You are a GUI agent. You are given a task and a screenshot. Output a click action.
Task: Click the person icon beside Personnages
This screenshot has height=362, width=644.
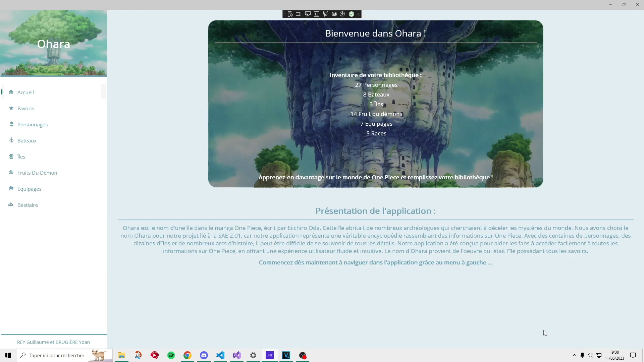click(11, 124)
